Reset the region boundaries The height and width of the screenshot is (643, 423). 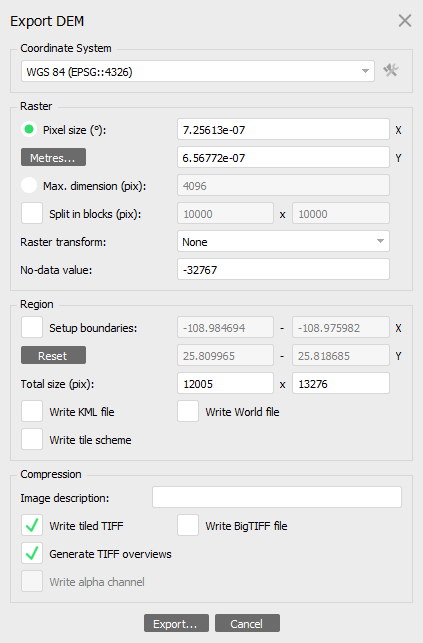(x=53, y=356)
